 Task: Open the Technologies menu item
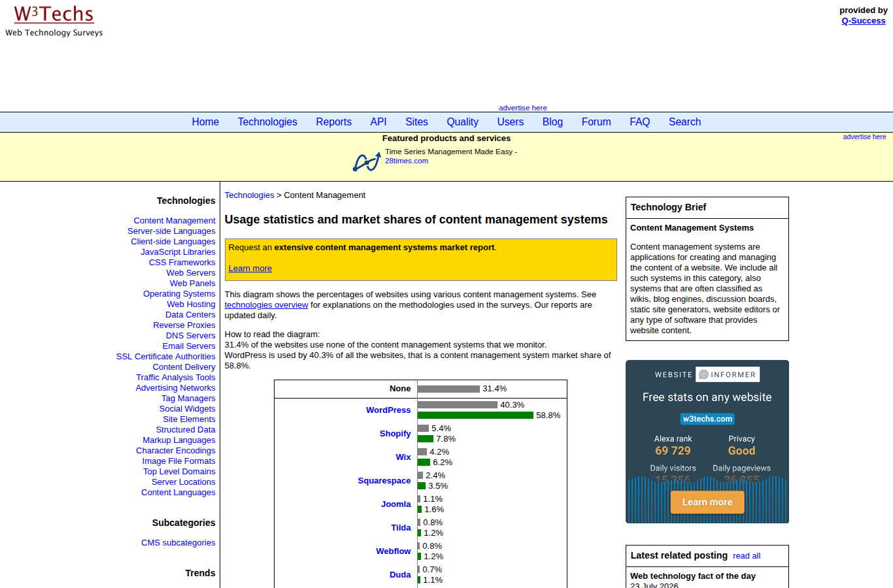point(267,122)
